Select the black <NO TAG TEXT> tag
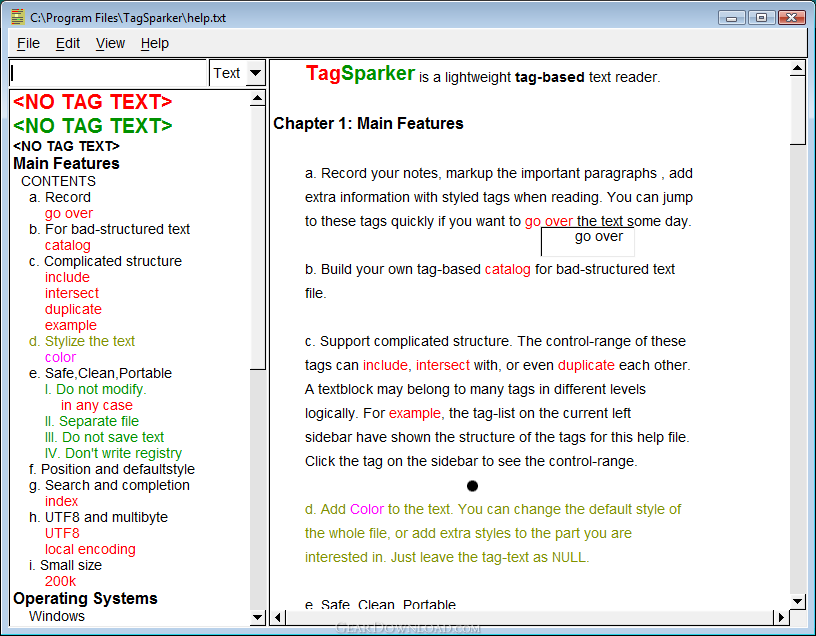 66,146
